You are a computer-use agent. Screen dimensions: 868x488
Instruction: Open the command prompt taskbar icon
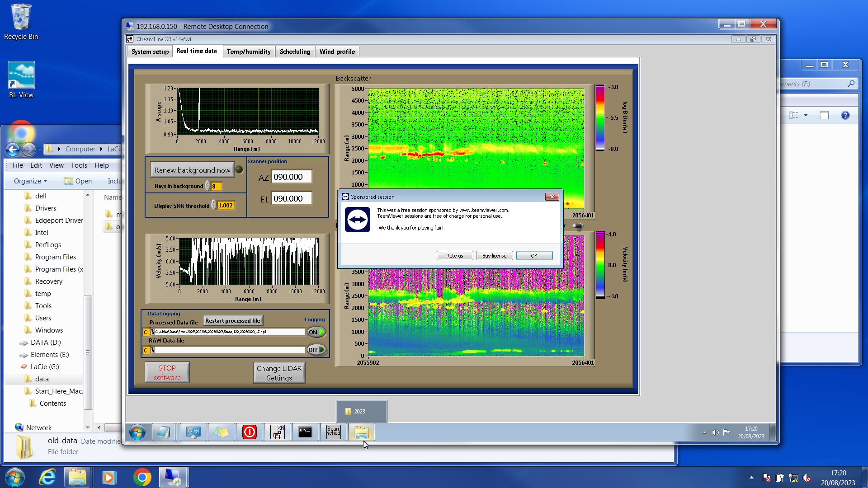pos(305,432)
